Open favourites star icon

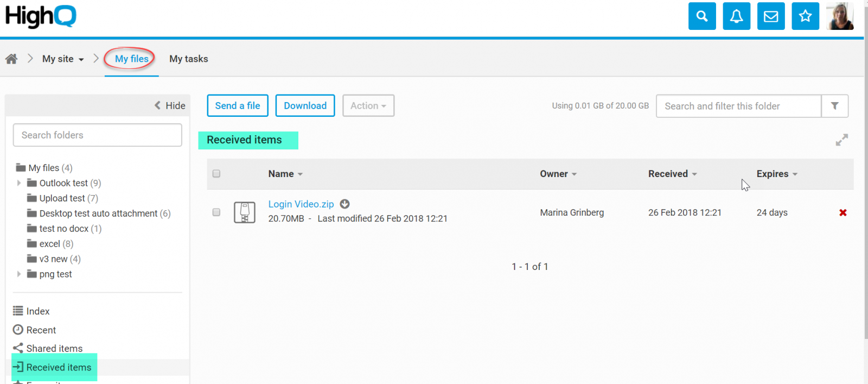coord(805,16)
